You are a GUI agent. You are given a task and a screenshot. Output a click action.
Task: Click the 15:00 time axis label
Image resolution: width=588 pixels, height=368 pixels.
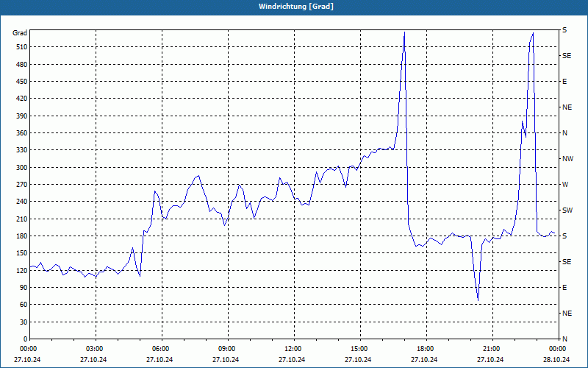(359, 349)
